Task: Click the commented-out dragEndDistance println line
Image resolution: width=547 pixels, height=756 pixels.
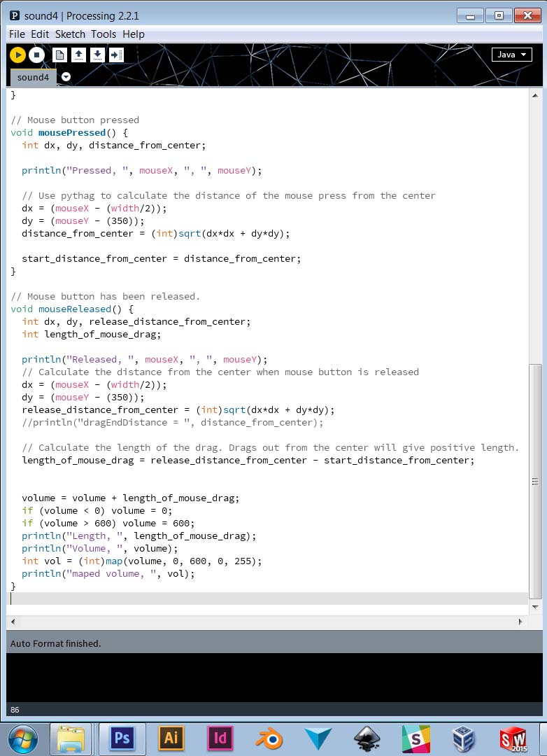Action: coord(173,422)
